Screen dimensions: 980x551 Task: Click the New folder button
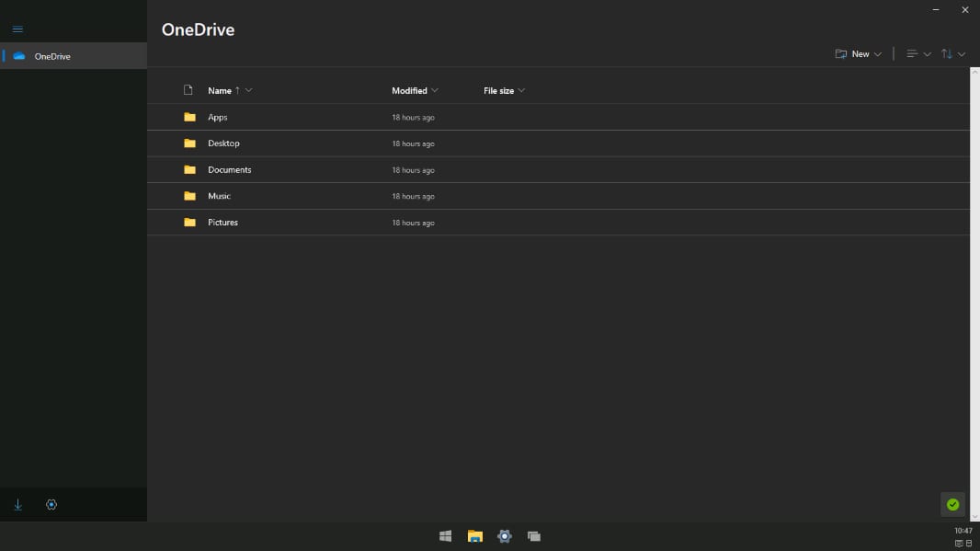(854, 53)
